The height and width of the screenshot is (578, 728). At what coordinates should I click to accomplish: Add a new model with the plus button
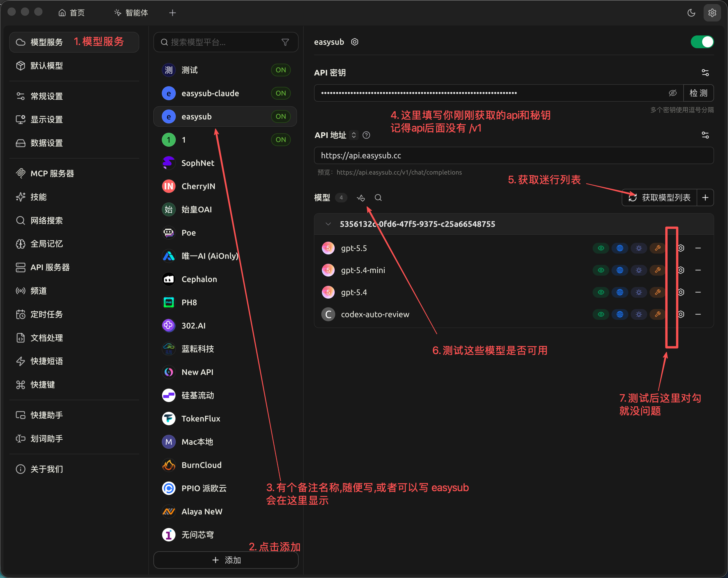click(705, 198)
